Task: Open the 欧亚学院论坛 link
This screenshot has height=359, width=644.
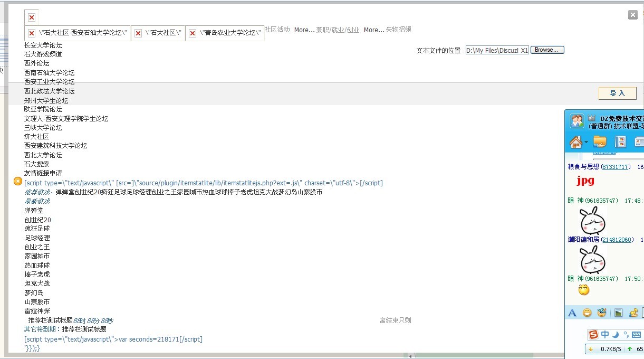Action: (43, 109)
